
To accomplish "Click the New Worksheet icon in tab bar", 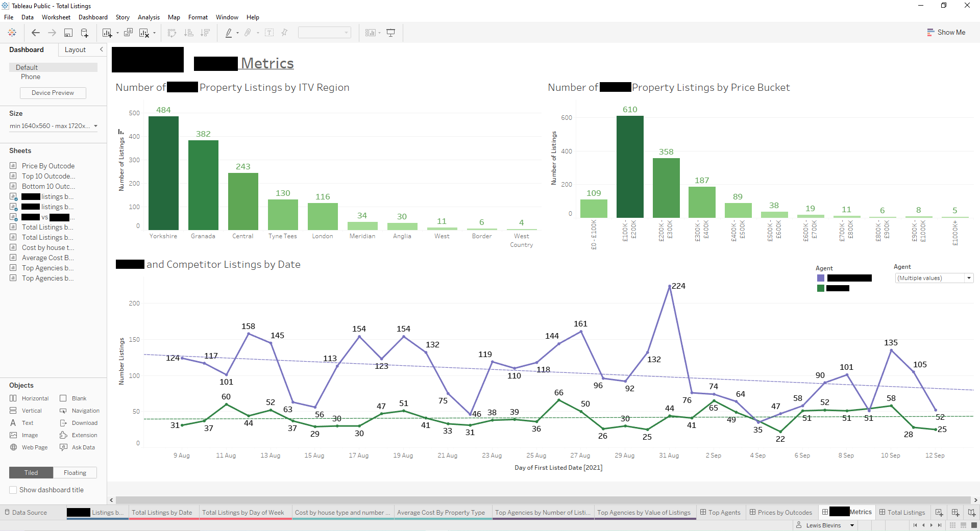I will click(939, 513).
